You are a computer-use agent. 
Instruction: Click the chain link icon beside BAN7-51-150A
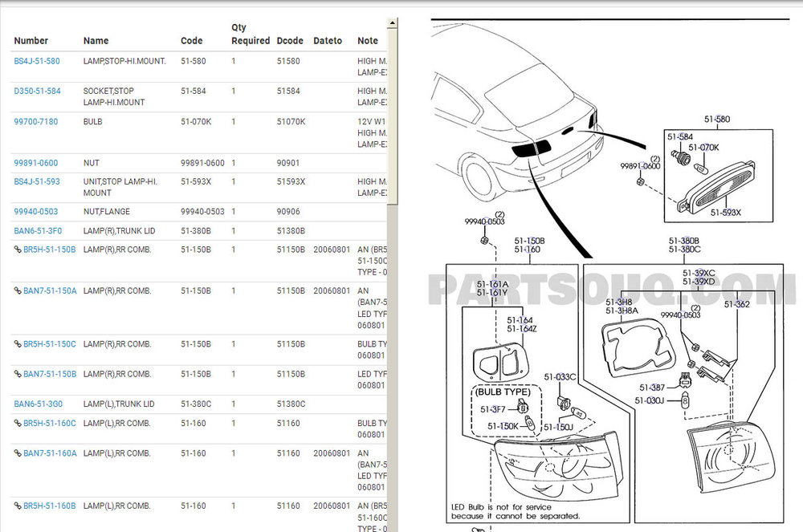(x=18, y=290)
